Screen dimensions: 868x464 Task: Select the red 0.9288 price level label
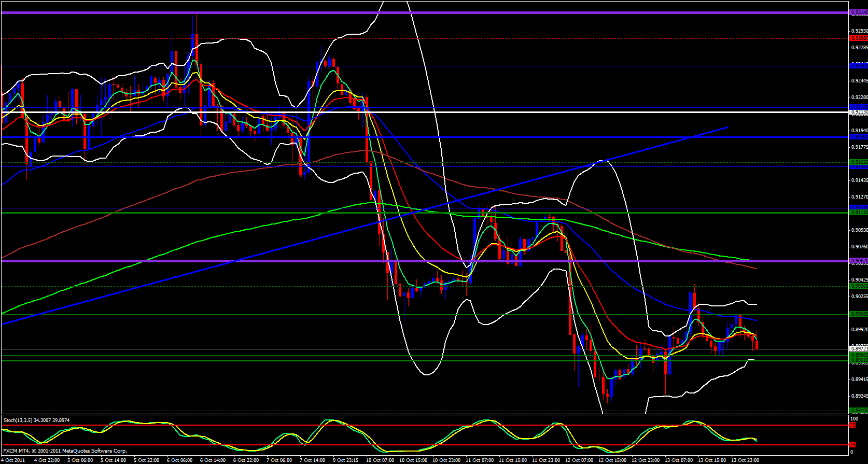point(858,38)
